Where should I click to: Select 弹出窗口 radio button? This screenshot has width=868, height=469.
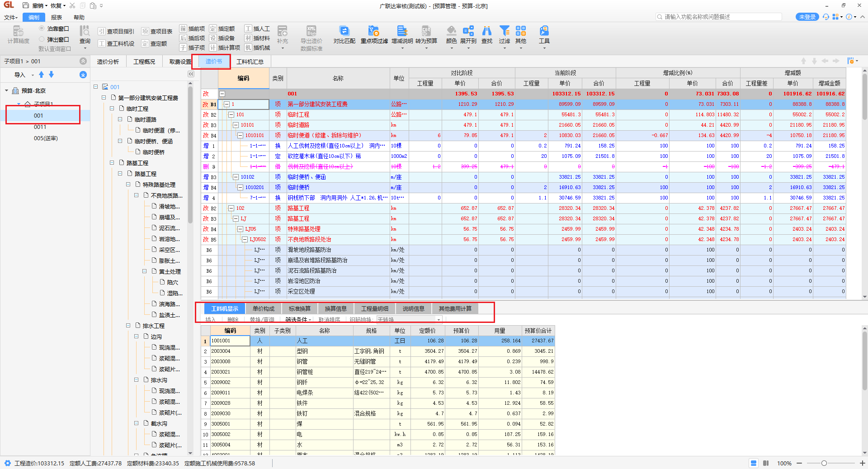pyautogui.click(x=42, y=39)
